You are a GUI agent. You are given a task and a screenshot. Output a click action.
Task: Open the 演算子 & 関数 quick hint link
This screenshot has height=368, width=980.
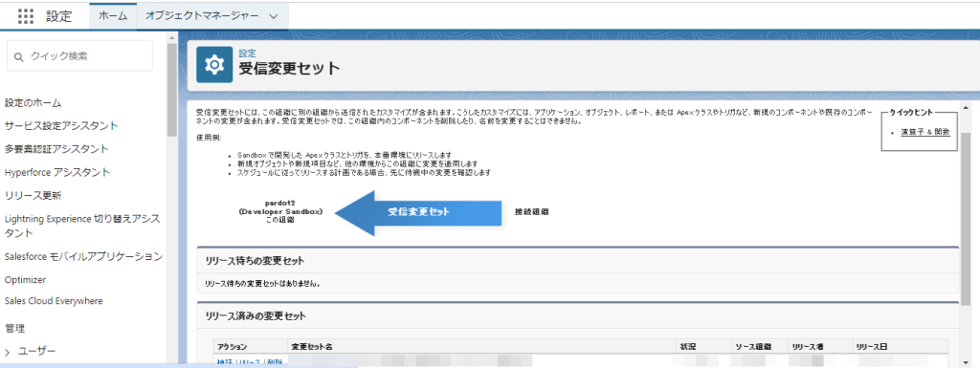click(x=925, y=132)
